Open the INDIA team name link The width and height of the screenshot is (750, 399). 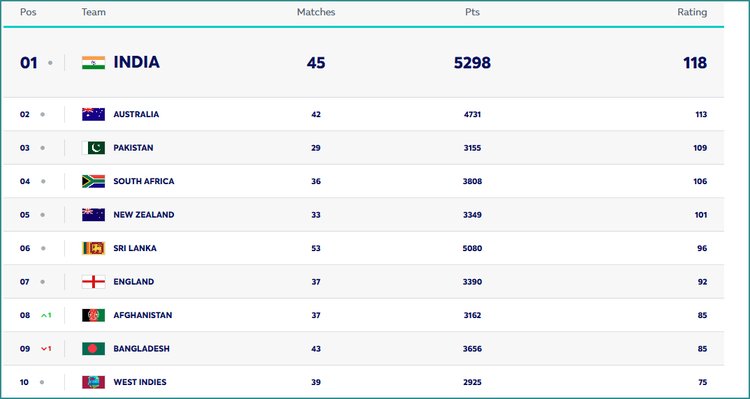136,63
